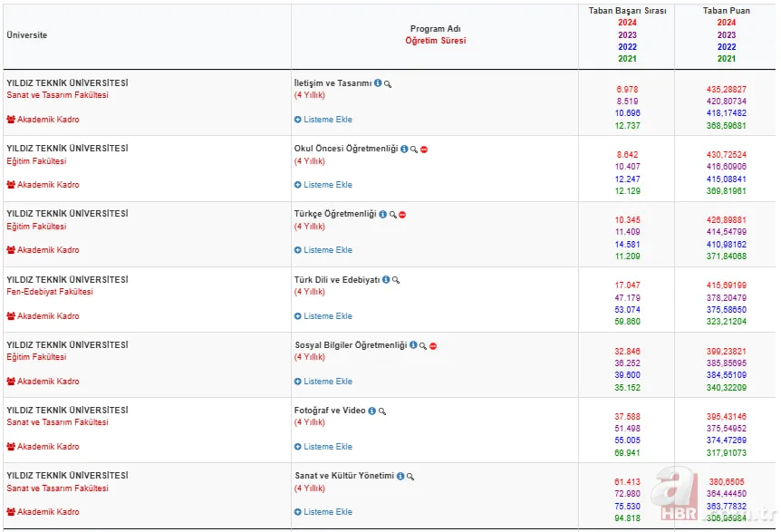
Task: Click the Türk Dili ve Edebiyatı program name
Action: [x=336, y=280]
